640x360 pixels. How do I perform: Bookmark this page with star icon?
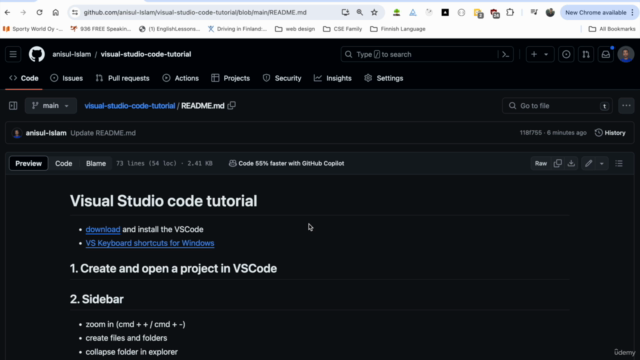tap(374, 13)
